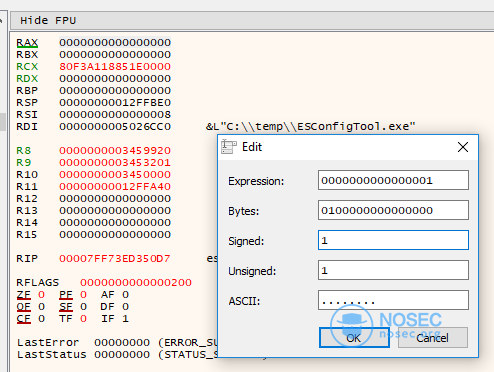Select the RDX register value
494x372 pixels.
[x=115, y=79]
